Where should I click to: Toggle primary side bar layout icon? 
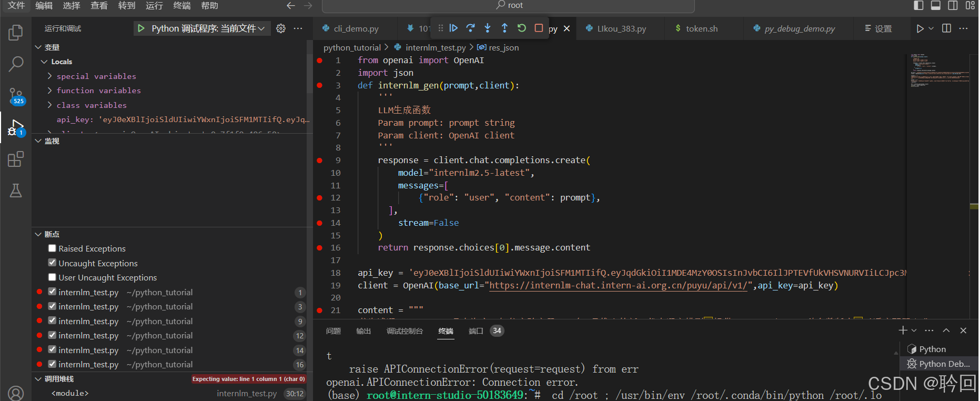click(918, 5)
